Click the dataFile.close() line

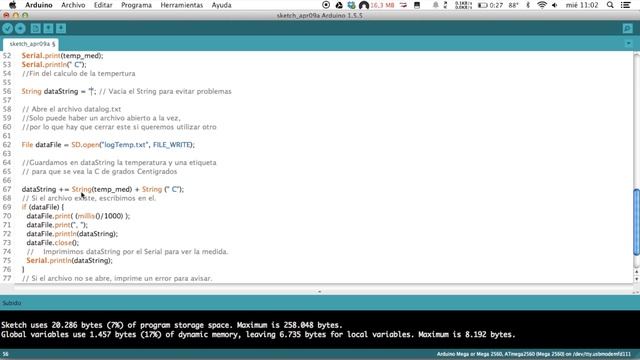(x=53, y=243)
